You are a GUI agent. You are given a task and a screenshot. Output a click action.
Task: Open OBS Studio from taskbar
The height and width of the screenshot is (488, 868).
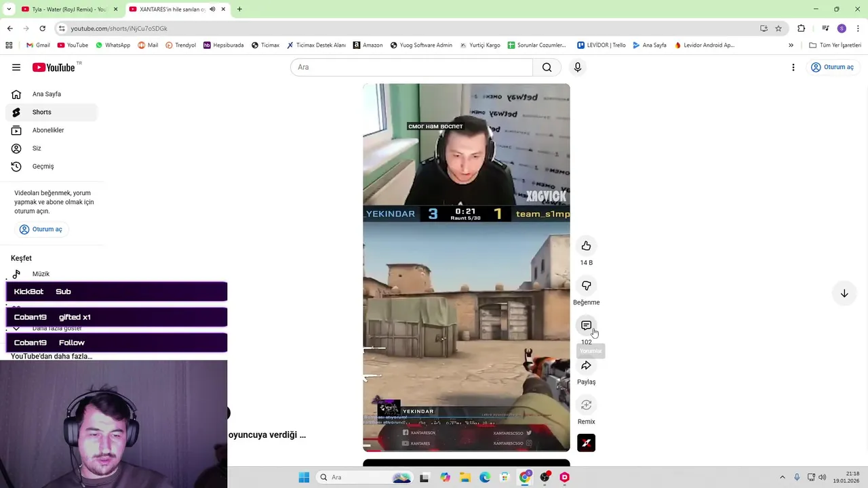(545, 477)
